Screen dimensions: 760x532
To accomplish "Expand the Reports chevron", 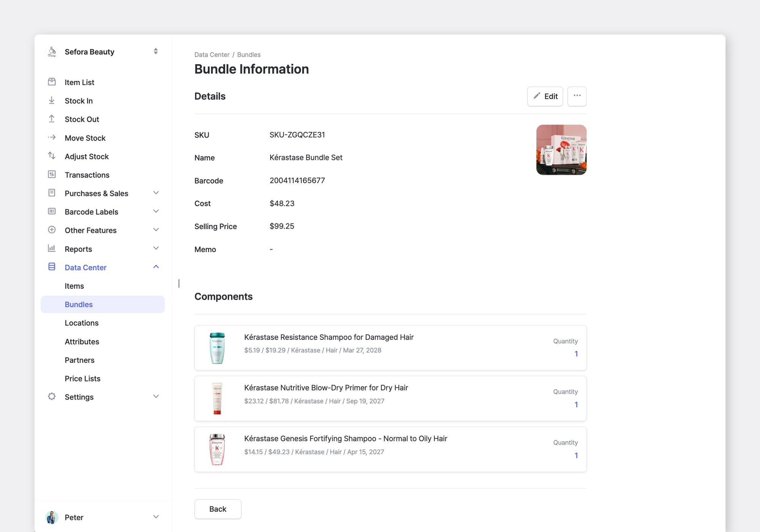I will 156,248.
